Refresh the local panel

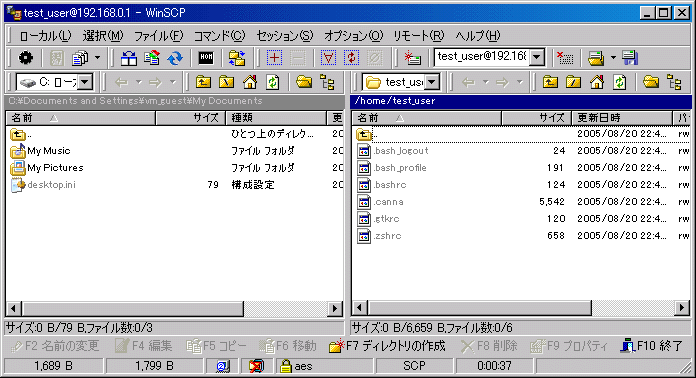273,82
